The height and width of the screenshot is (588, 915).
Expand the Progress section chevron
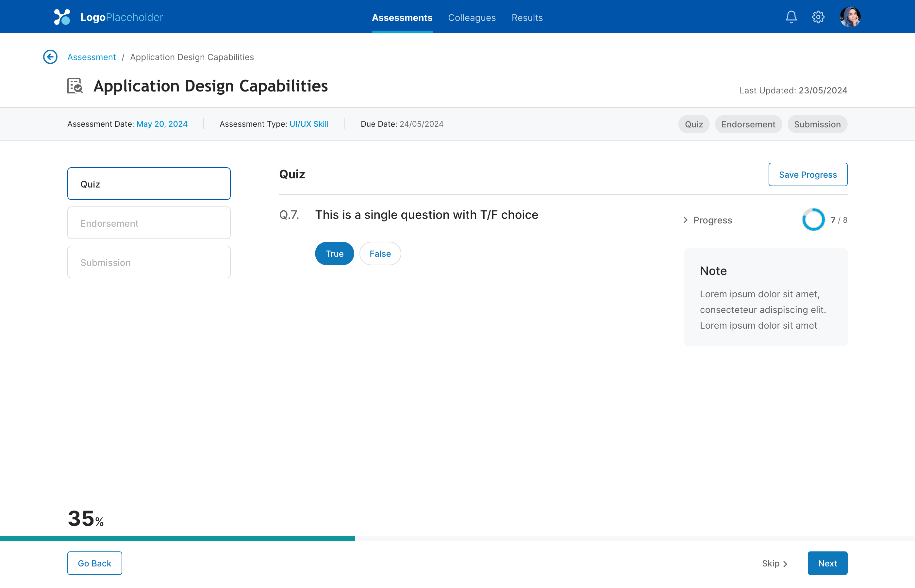tap(686, 220)
